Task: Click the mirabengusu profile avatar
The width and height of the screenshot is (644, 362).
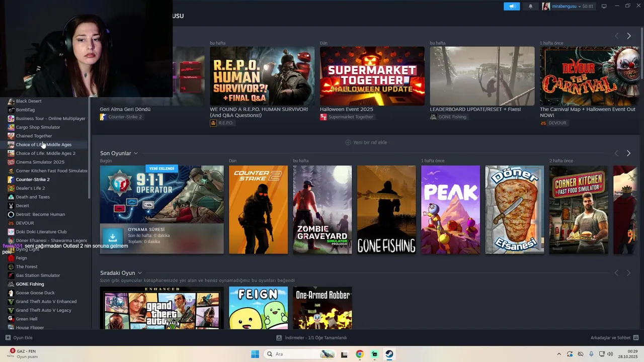Action: (x=546, y=7)
